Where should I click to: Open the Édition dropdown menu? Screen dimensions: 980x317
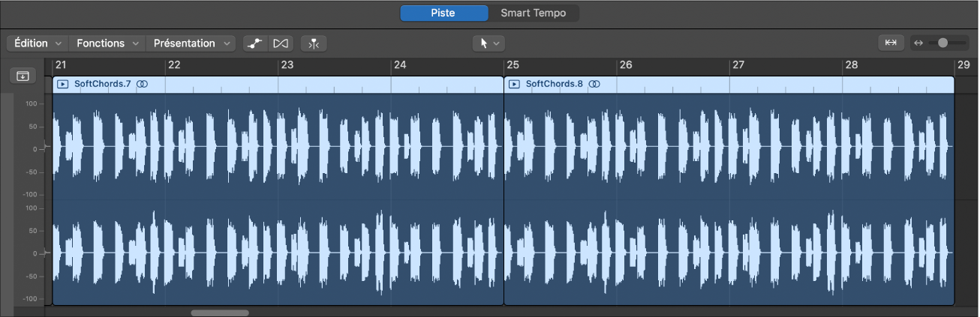37,43
